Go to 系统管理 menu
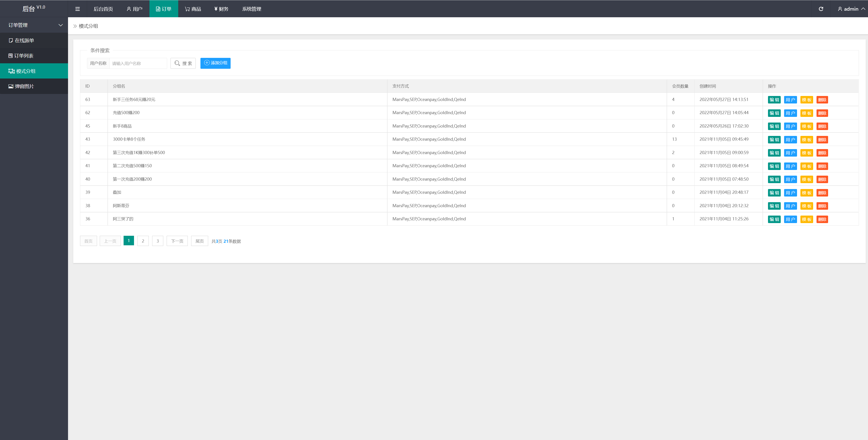The width and height of the screenshot is (868, 440). click(x=251, y=9)
